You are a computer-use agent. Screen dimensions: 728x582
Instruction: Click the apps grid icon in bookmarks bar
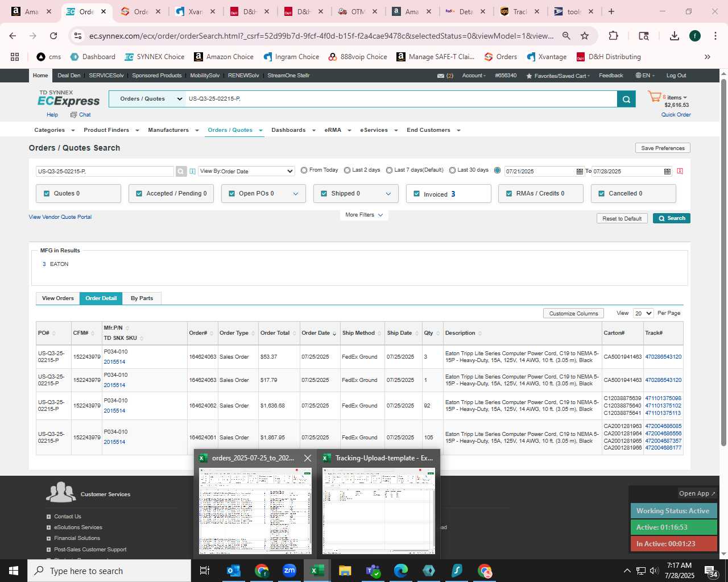15,57
